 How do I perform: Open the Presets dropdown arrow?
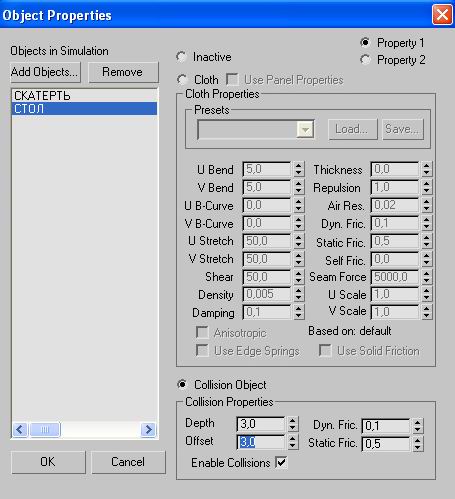pyautogui.click(x=305, y=129)
